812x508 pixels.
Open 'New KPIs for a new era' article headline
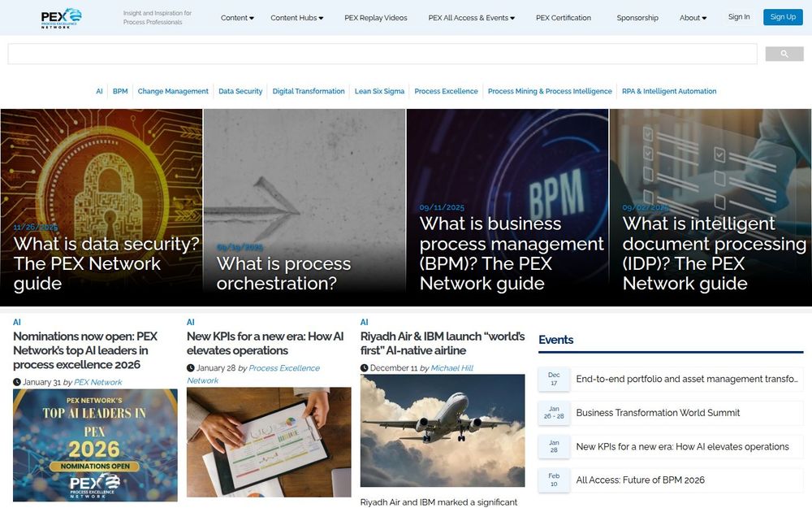[266, 343]
